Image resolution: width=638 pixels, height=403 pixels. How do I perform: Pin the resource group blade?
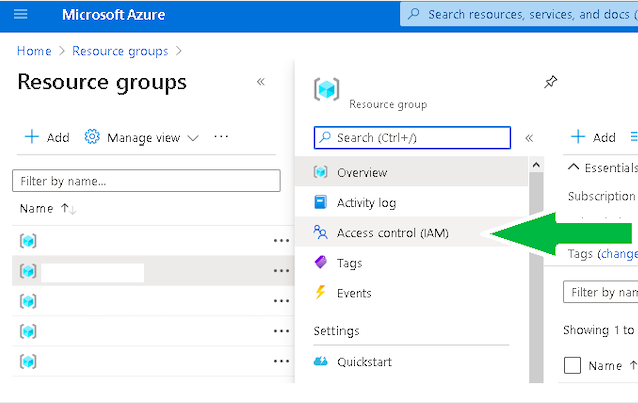click(551, 82)
